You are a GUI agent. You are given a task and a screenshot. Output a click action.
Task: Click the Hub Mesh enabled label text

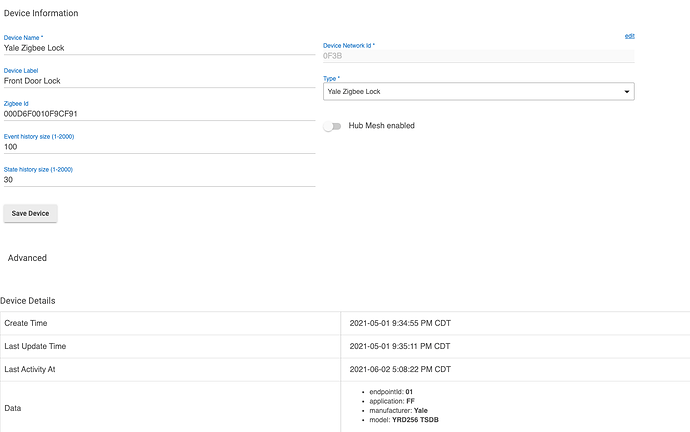coord(381,126)
